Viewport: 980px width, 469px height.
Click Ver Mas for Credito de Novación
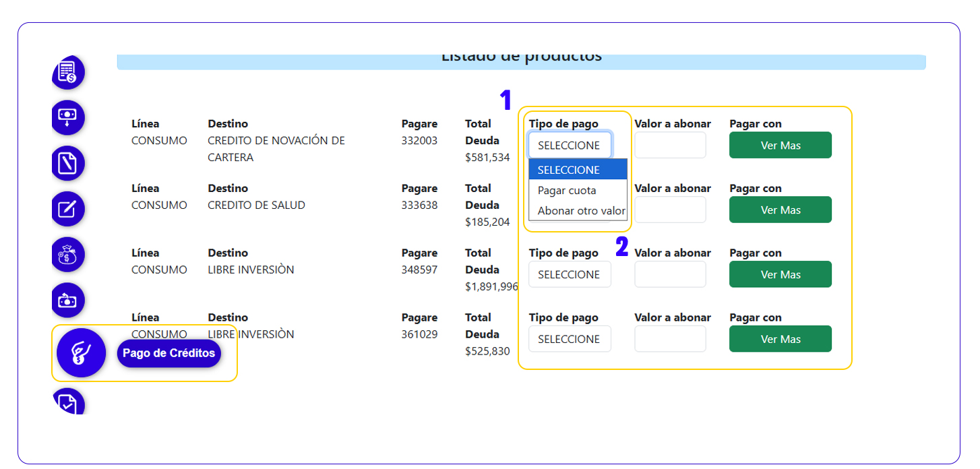780,146
